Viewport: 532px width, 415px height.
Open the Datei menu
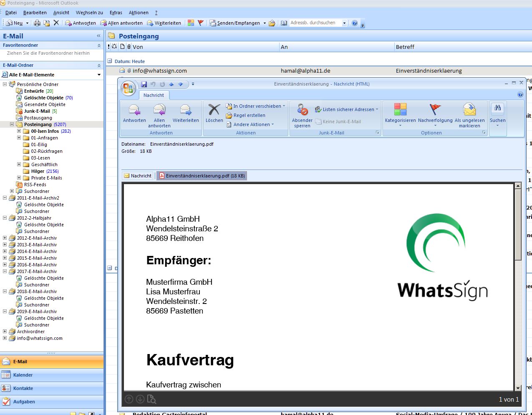11,13
